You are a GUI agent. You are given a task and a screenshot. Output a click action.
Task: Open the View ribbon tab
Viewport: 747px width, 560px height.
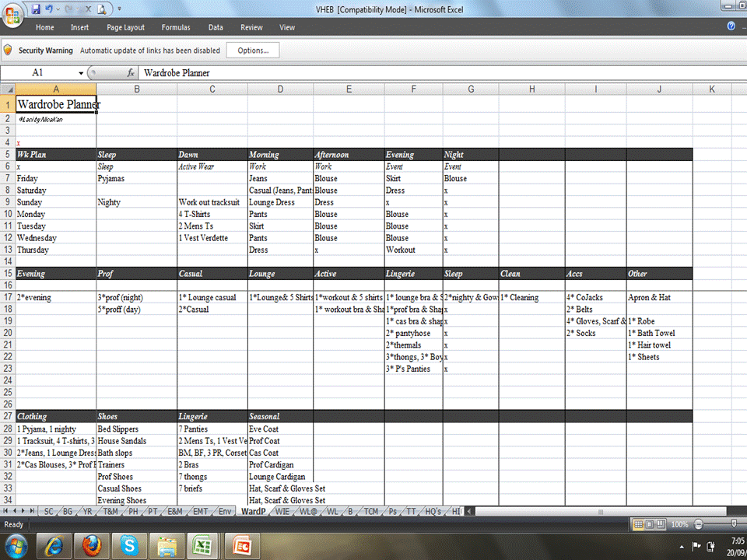(x=287, y=28)
